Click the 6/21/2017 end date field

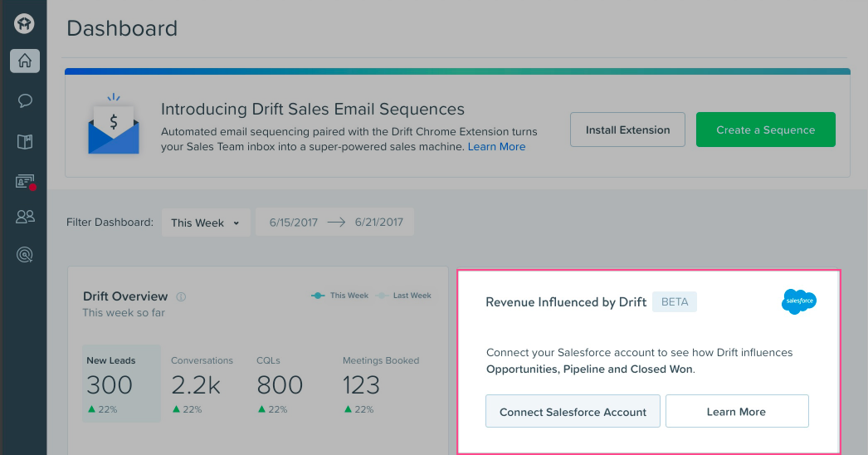tap(379, 223)
